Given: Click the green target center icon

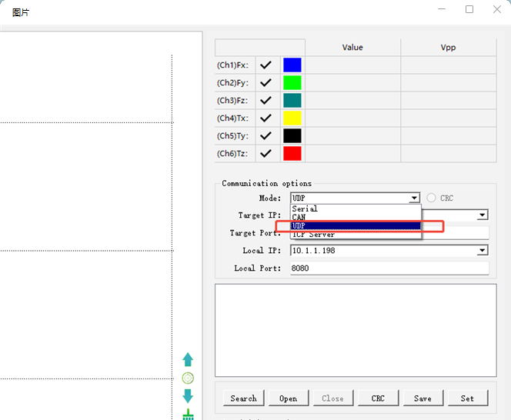Looking at the screenshot, I should pos(188,378).
